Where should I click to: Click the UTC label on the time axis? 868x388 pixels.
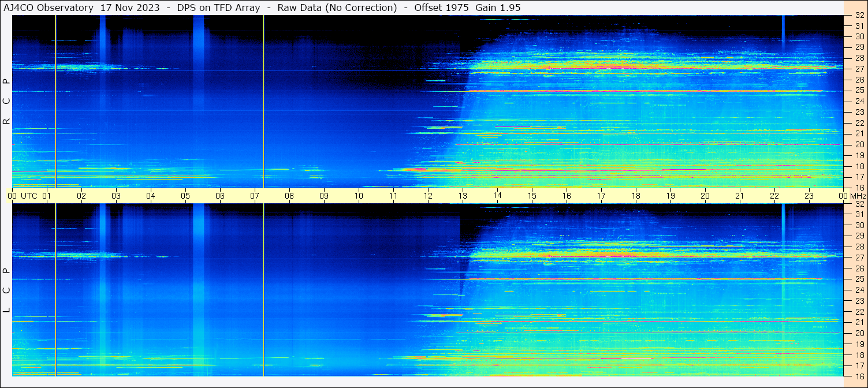[x=29, y=196]
